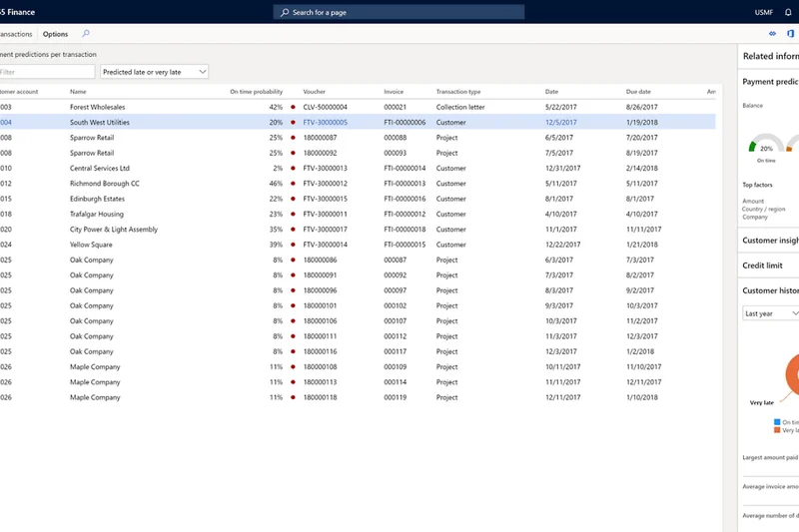
Task: Expand the Credit limit section
Action: coord(762,266)
